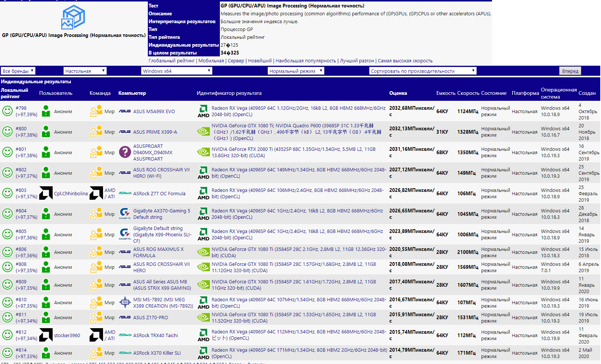Open the 'Сортировать по производительности' sort dropdown
Screen dimensions: 601x364
click(423, 71)
